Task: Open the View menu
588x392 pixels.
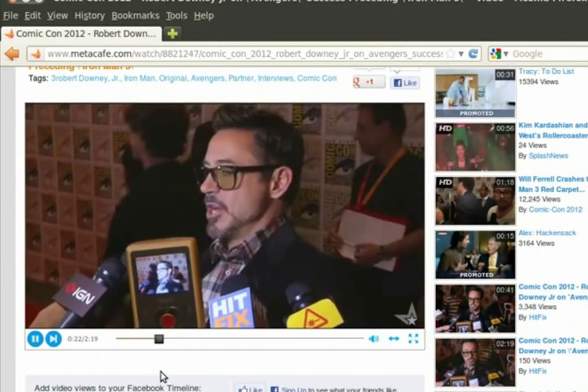Action: pos(57,16)
